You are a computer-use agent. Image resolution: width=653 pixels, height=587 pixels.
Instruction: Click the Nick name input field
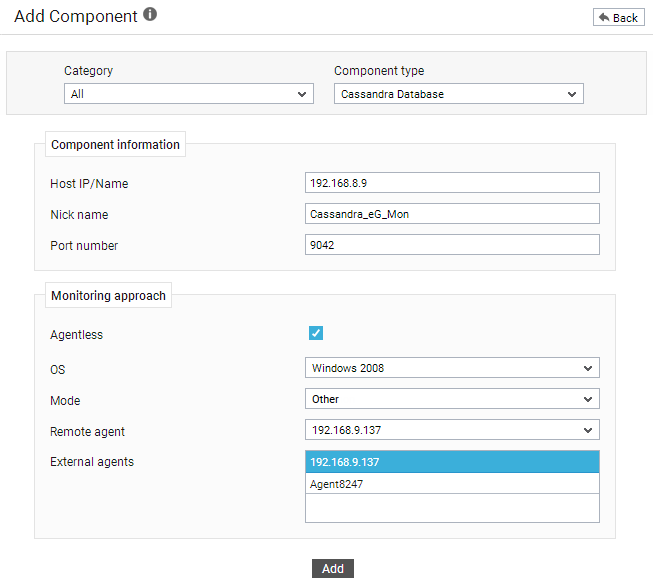point(452,214)
